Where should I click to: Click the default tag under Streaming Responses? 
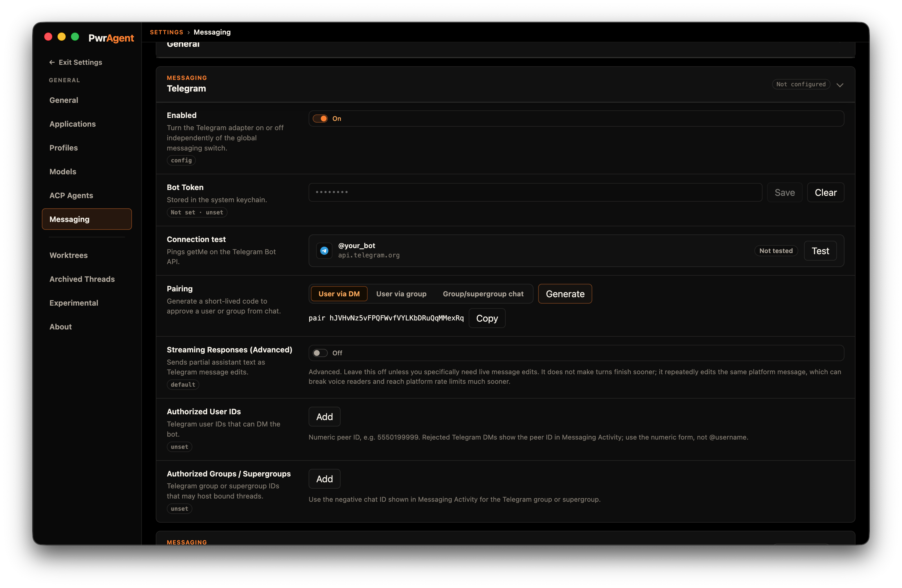183,385
